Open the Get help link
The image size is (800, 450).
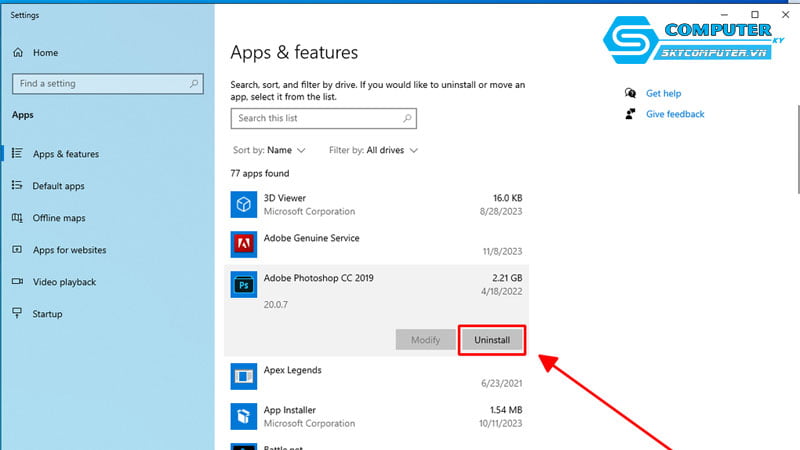click(x=663, y=93)
